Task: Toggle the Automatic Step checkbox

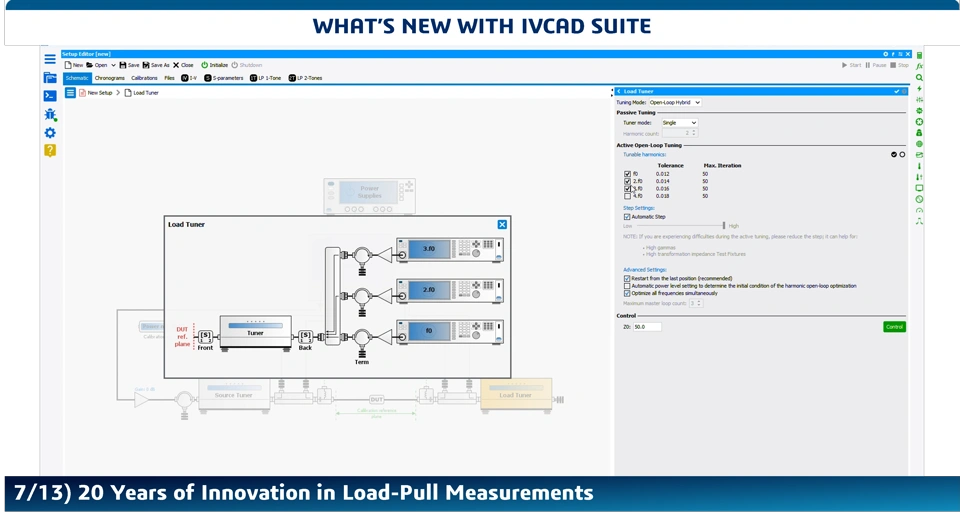Action: pyautogui.click(x=627, y=217)
